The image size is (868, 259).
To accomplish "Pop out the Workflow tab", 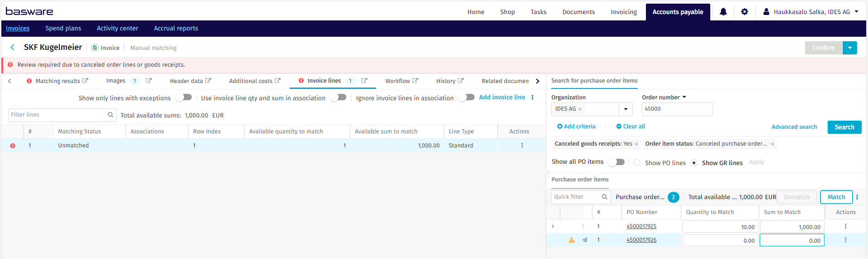I will click(x=415, y=81).
